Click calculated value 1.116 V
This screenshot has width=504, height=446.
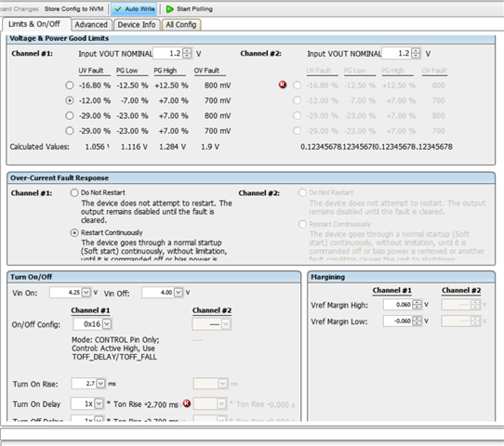tap(134, 147)
